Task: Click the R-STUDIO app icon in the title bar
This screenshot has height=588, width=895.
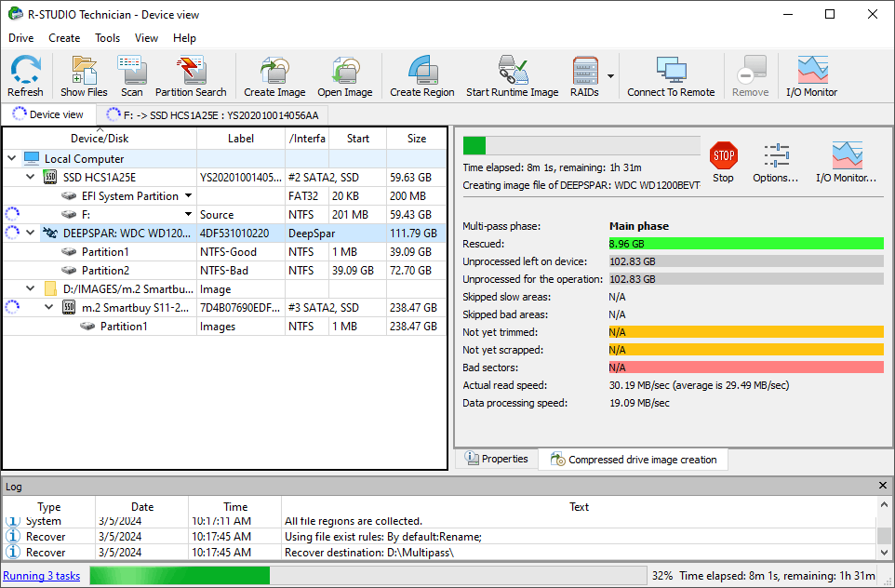Action: tap(16, 14)
